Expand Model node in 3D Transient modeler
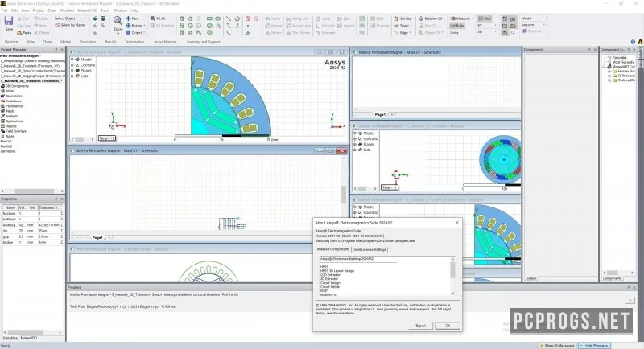This screenshot has width=644, height=349. tap(355, 133)
